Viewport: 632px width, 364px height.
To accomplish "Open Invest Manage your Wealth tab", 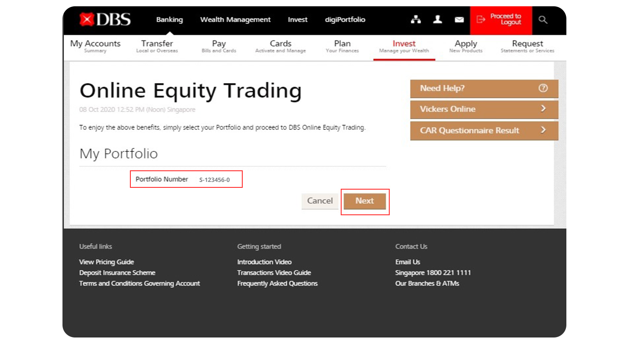I will click(x=404, y=46).
